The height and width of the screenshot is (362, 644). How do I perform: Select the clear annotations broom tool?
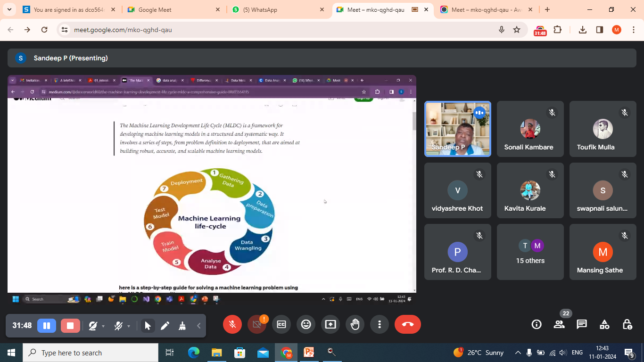point(182,326)
